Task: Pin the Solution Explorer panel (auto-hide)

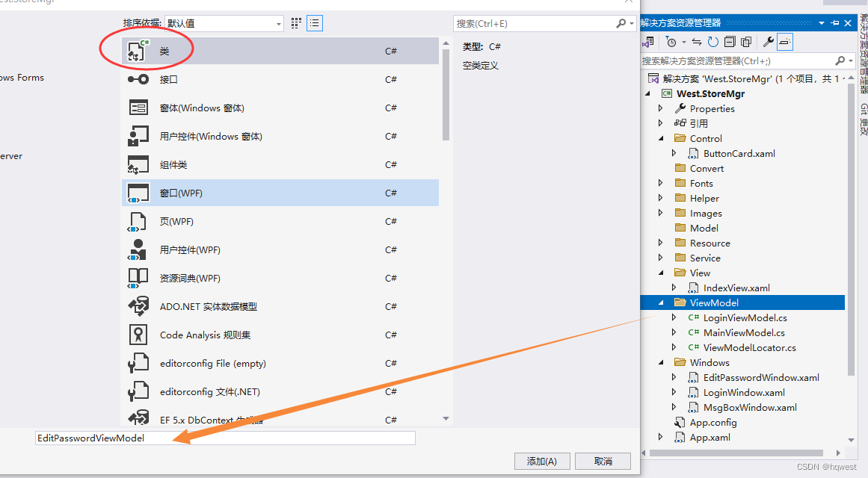Action: click(835, 23)
